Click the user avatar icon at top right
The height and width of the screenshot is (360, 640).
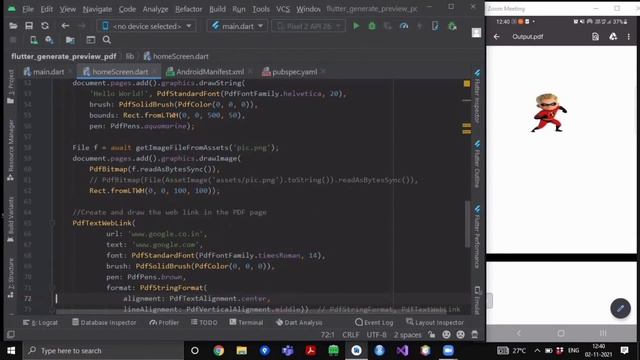476,33
